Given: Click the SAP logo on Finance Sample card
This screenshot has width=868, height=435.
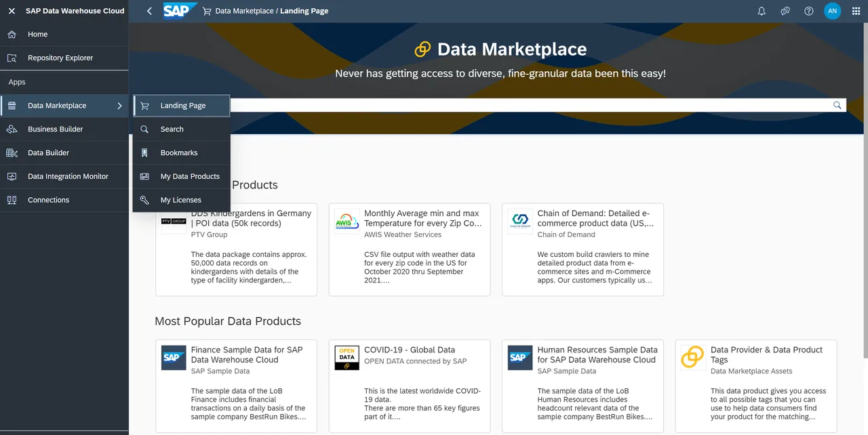Looking at the screenshot, I should point(174,358).
